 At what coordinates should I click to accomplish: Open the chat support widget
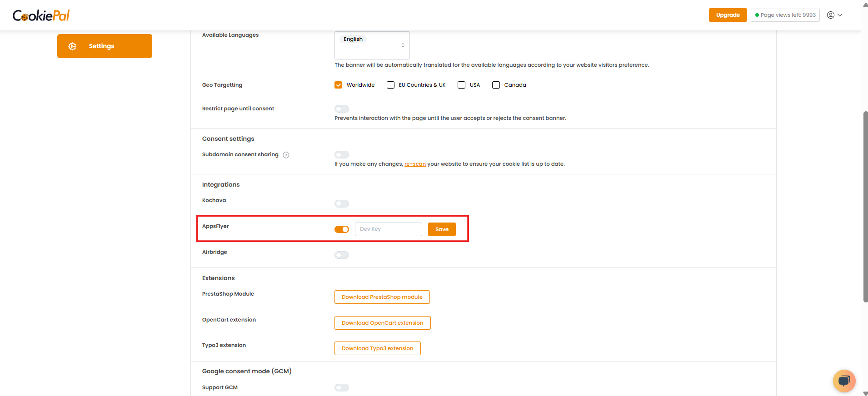click(844, 381)
